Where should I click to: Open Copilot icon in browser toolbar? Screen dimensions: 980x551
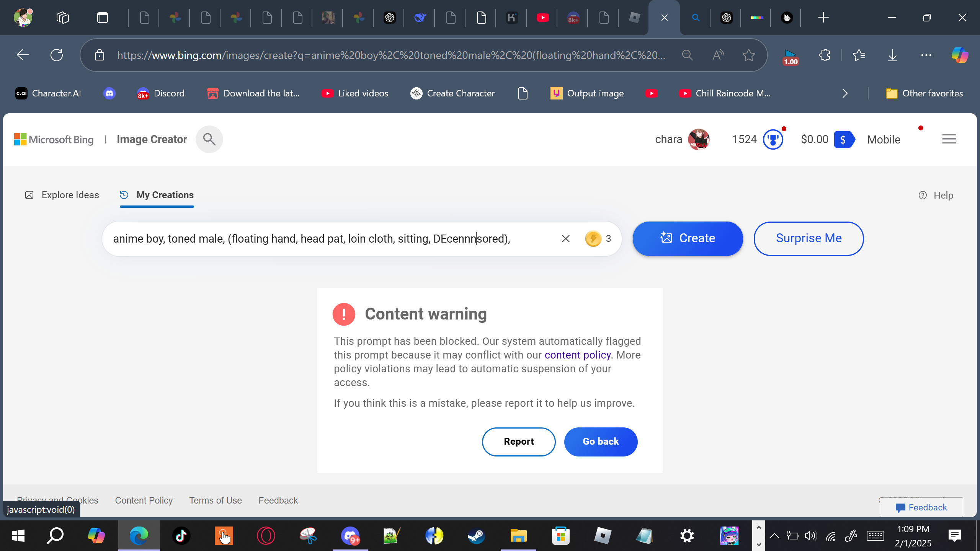960,55
